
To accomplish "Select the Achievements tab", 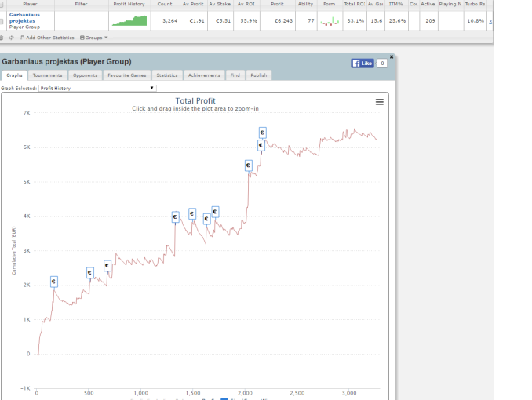I will click(x=204, y=75).
